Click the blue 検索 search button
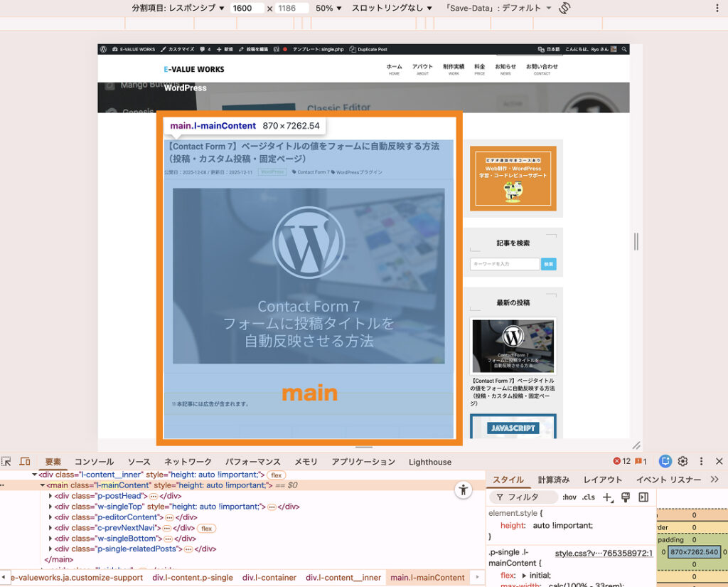728x587 pixels. click(549, 264)
